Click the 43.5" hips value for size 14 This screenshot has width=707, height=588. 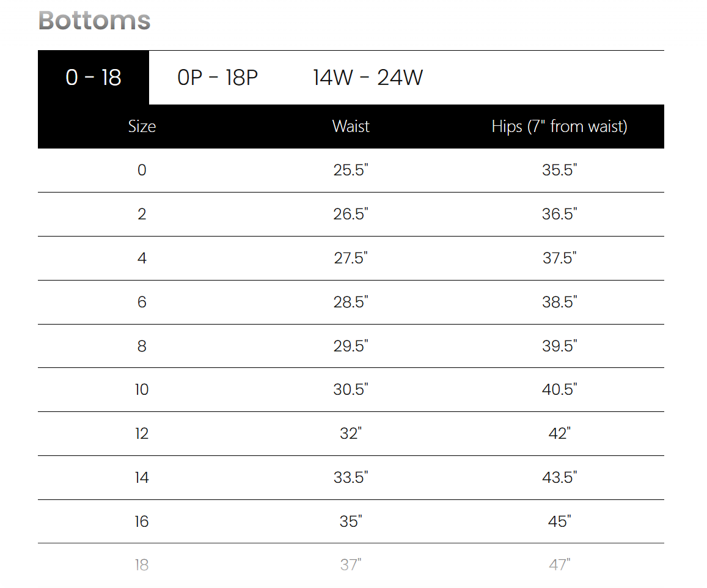point(560,477)
